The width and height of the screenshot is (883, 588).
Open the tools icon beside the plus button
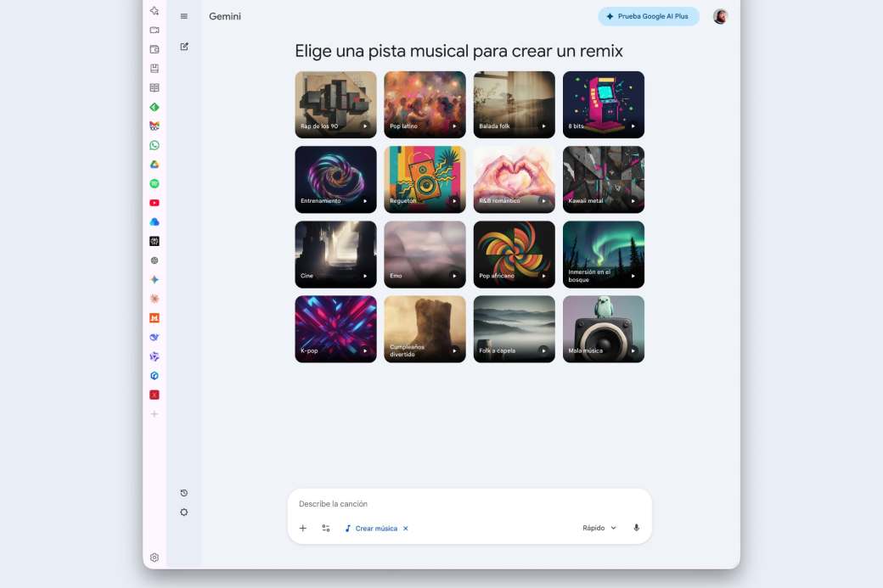click(x=326, y=528)
